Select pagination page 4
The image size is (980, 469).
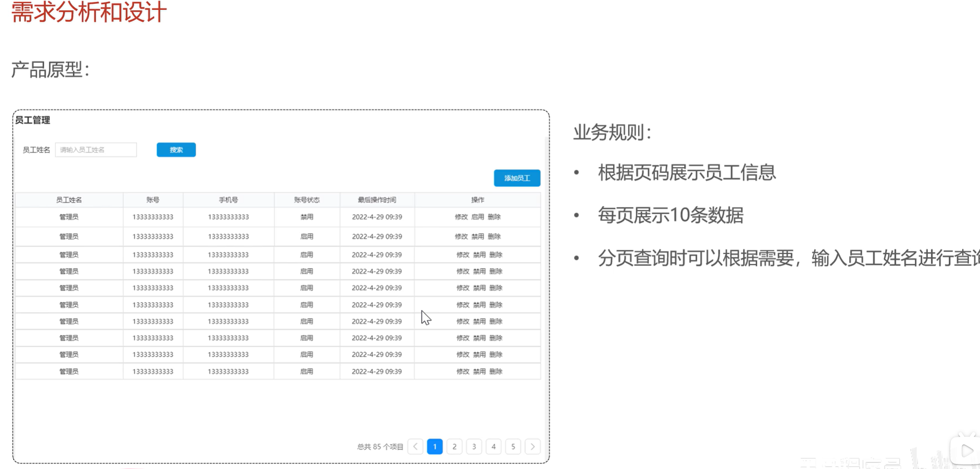pyautogui.click(x=493, y=446)
